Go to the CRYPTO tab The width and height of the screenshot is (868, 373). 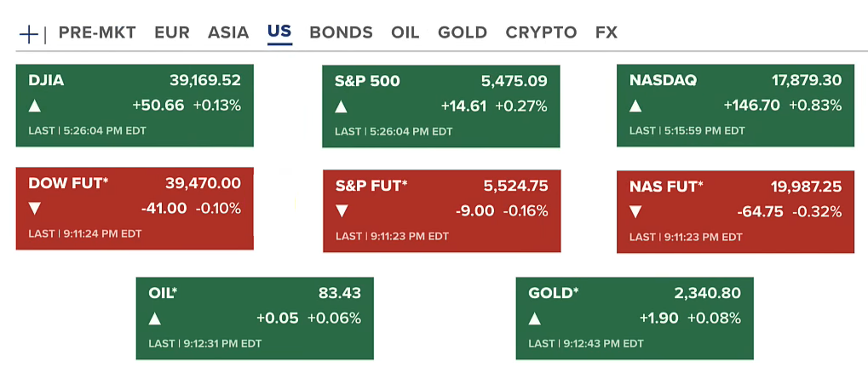[541, 33]
